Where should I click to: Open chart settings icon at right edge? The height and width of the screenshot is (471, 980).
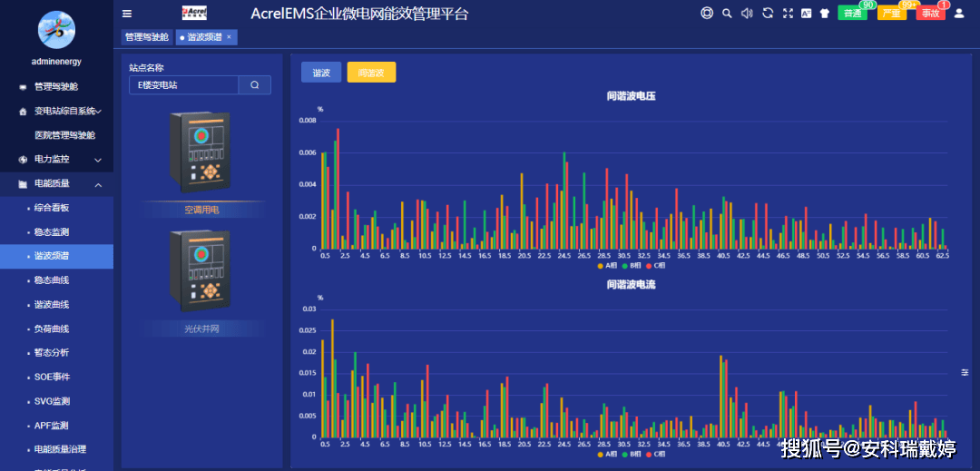tap(965, 372)
